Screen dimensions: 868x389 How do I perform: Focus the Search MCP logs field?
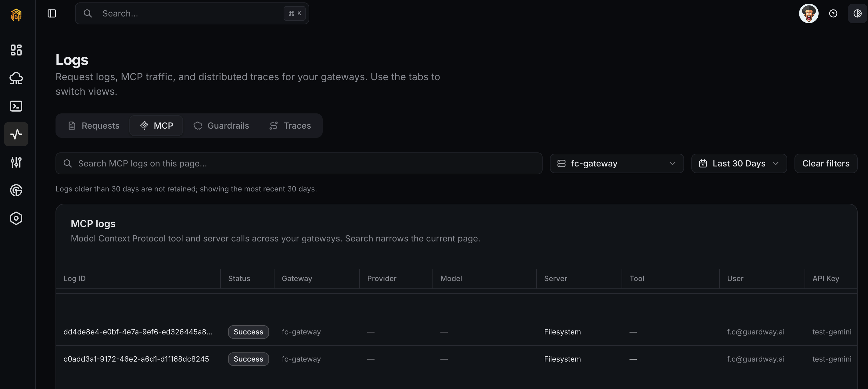coord(299,163)
